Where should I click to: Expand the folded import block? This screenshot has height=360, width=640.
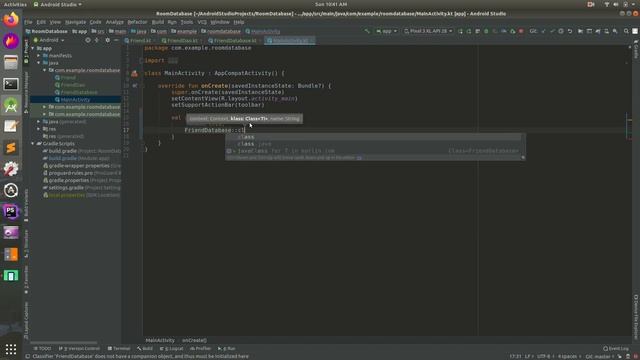[x=173, y=60]
